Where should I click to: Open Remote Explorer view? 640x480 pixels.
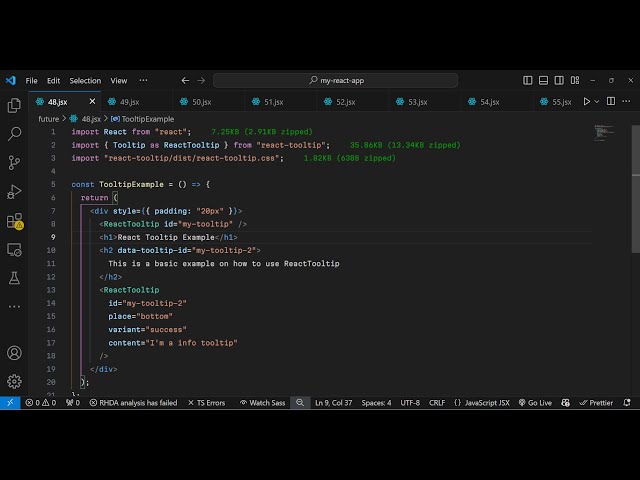(x=14, y=249)
